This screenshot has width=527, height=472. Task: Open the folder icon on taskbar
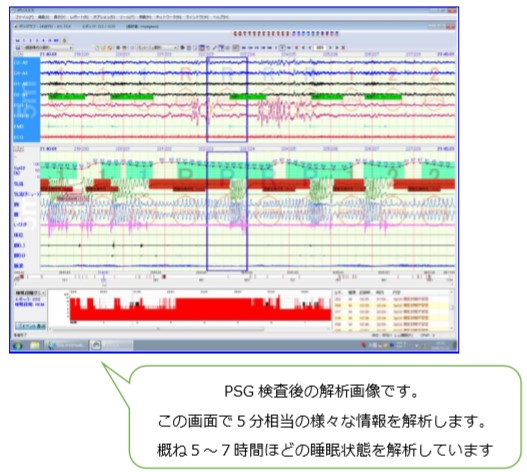35,345
